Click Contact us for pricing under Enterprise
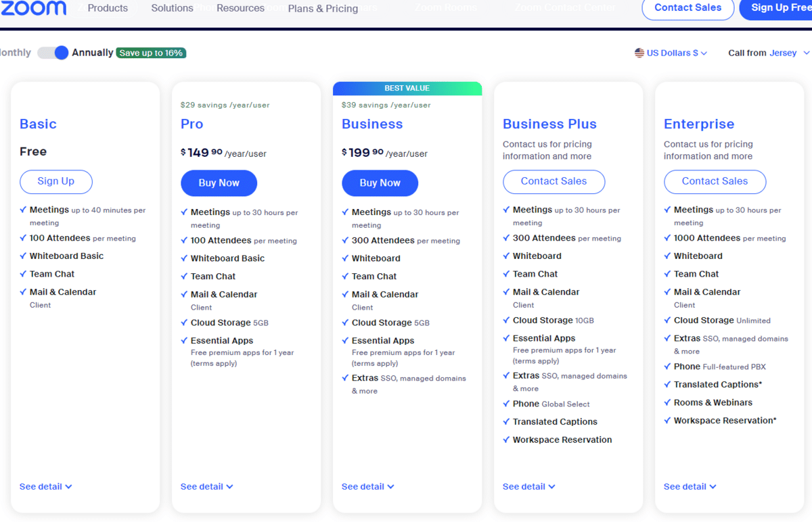The image size is (812, 522). click(708, 150)
